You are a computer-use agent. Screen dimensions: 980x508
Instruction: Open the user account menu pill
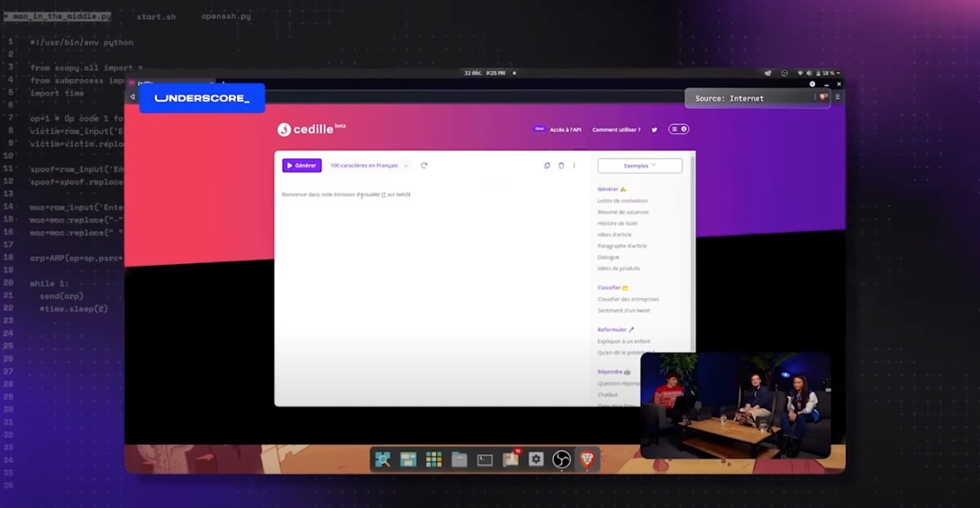click(678, 130)
